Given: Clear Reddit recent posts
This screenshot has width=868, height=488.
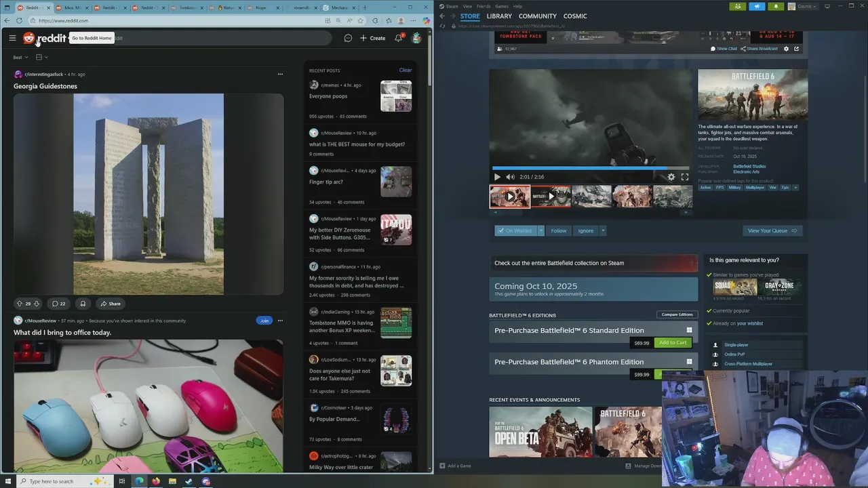Looking at the screenshot, I should (405, 70).
